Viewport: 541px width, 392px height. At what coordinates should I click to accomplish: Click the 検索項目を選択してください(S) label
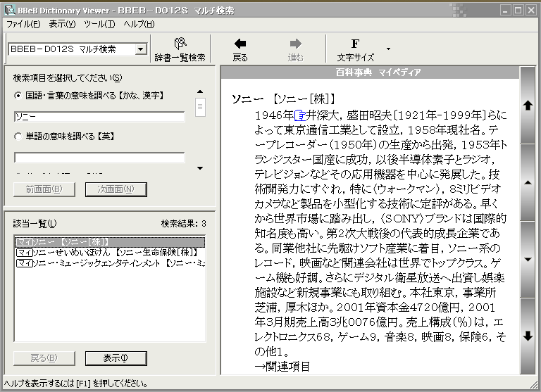tap(68, 78)
